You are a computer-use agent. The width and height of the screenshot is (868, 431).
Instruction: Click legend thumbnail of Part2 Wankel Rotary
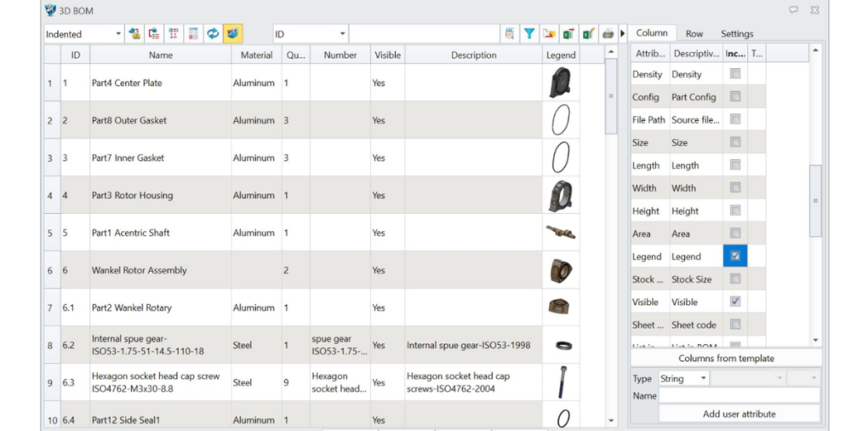point(559,307)
